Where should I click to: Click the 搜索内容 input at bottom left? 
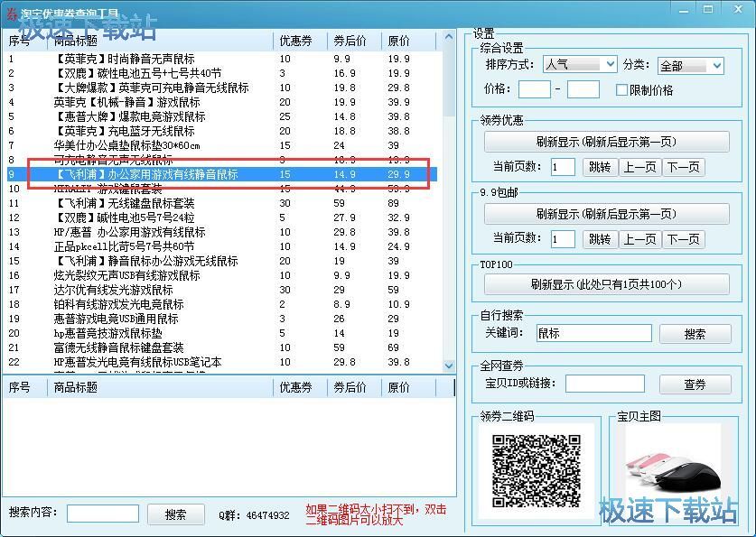click(x=102, y=514)
